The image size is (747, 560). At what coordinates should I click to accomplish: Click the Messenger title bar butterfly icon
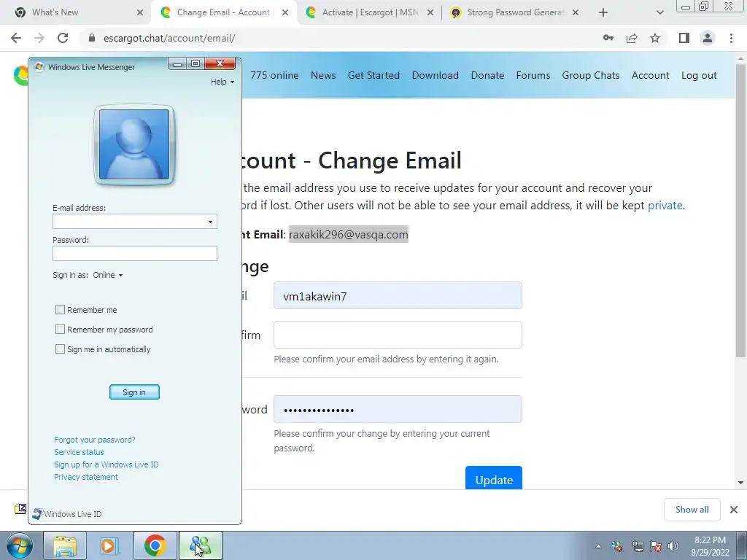click(x=39, y=66)
